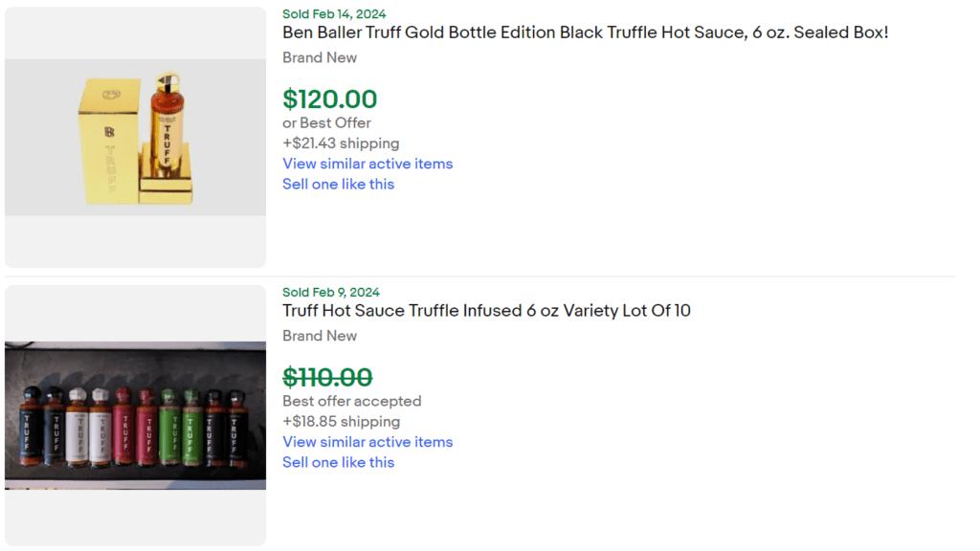Viewport: 980px width, 551px height.
Task: Click View similar active items for the Variety Lot
Action: (x=367, y=442)
